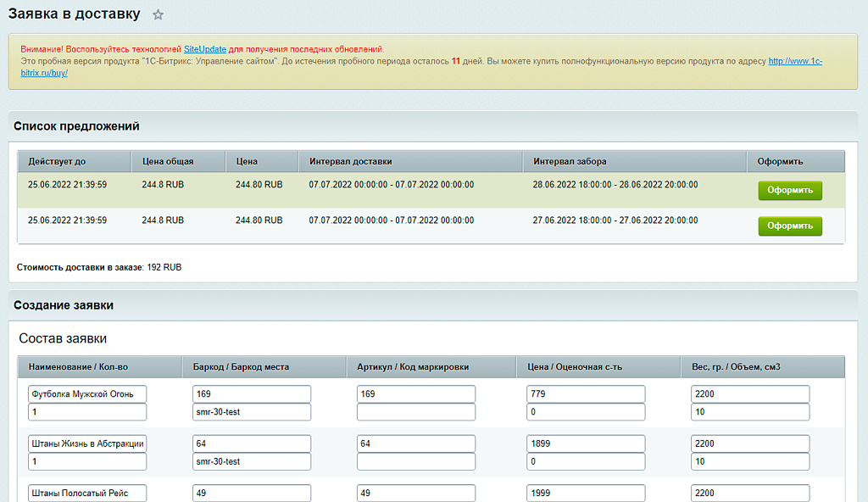Click the price field containing 1899
The height and width of the screenshot is (502, 868).
586,443
